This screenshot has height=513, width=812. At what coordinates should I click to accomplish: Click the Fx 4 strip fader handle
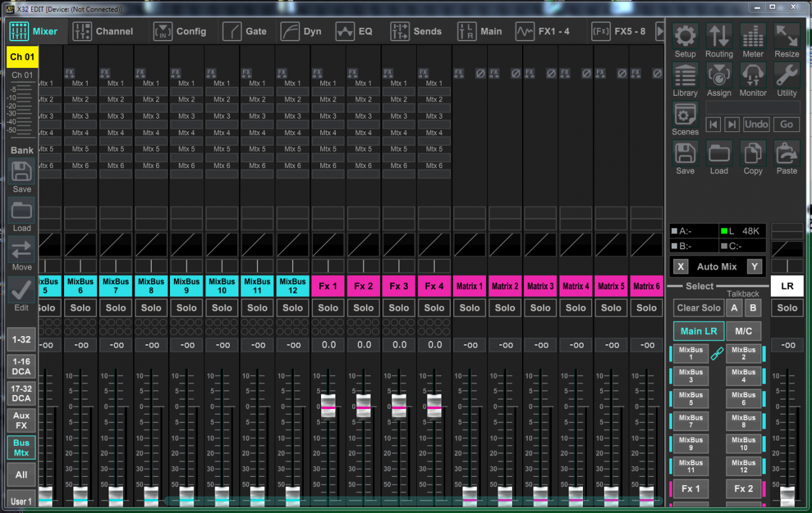[435, 406]
